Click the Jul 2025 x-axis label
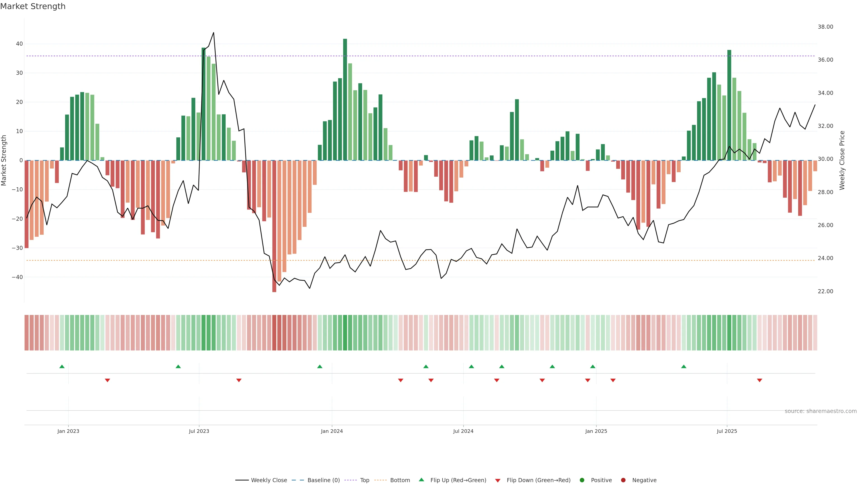Image resolution: width=868 pixels, height=488 pixels. tap(727, 431)
